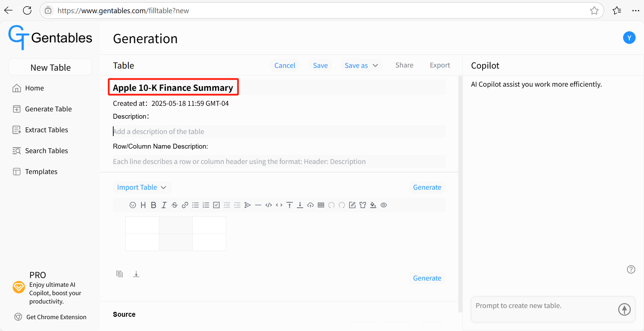Click the download icon below the table
The image size is (644, 331).
pyautogui.click(x=136, y=274)
